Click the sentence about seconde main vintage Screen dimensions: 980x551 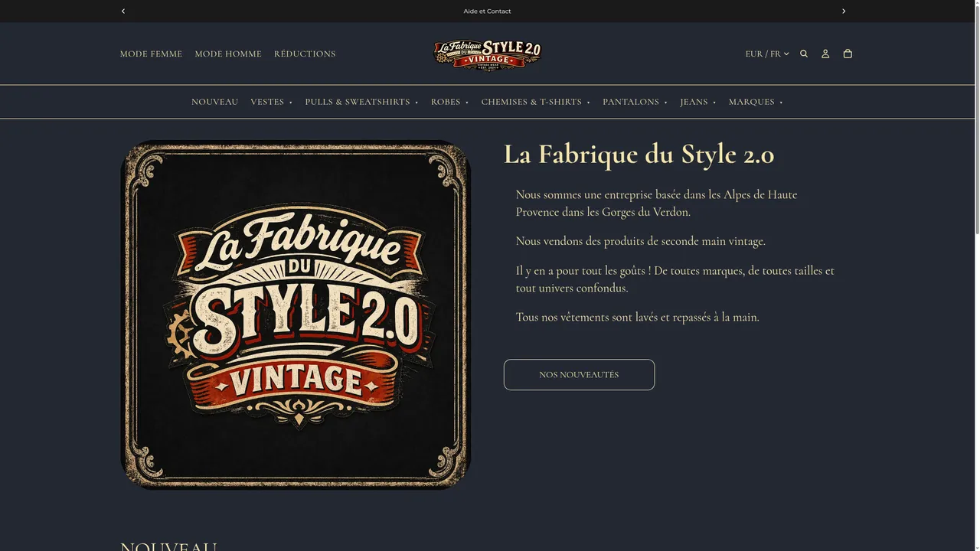point(641,241)
